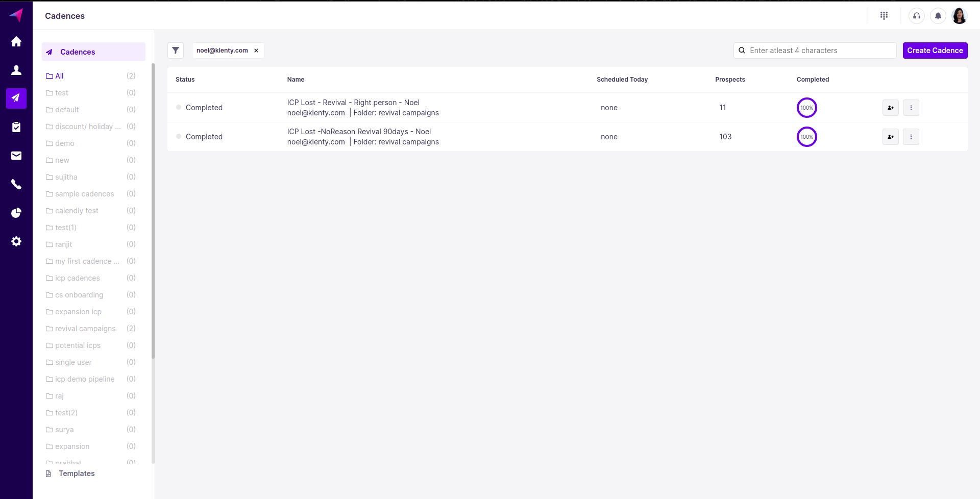This screenshot has width=980, height=499.
Task: Click the filter funnel icon
Action: coord(176,51)
